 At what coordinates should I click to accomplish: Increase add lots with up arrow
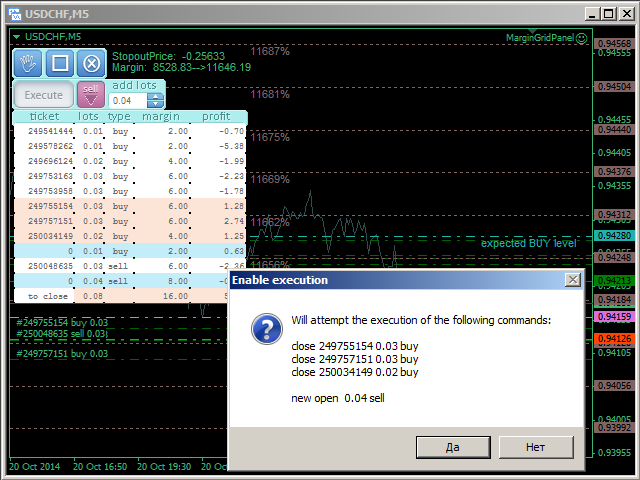tap(155, 96)
